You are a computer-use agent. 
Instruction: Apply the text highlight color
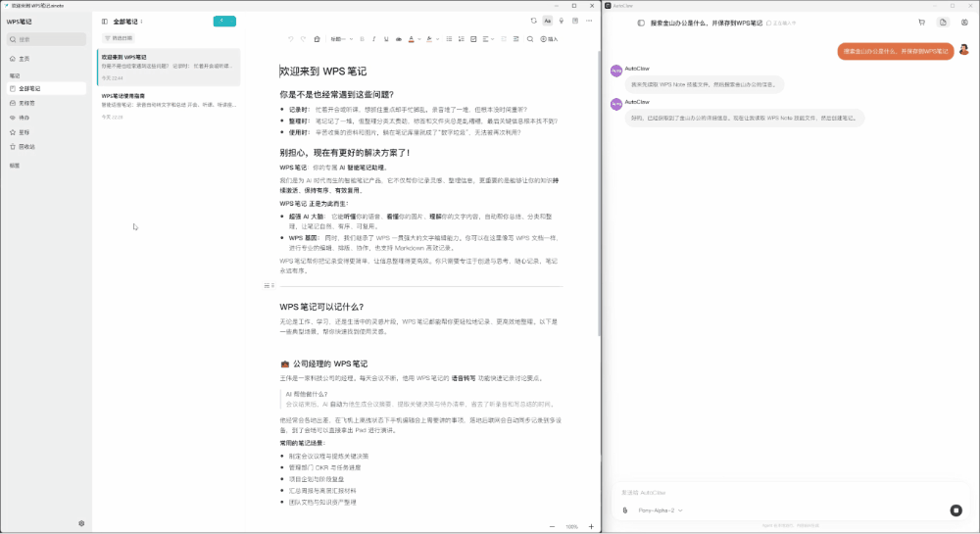click(x=429, y=39)
